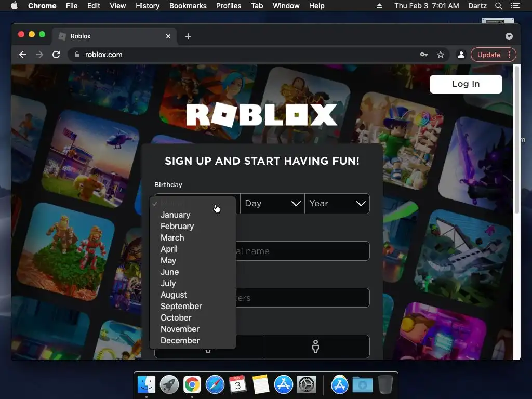Click the eject icon in menu bar

point(379,6)
